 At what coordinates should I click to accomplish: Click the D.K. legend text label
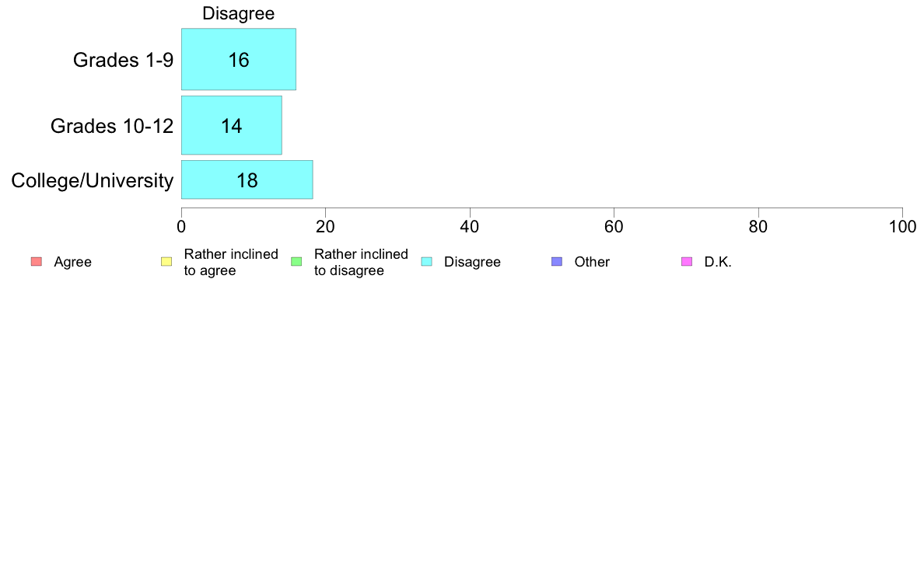[719, 262]
